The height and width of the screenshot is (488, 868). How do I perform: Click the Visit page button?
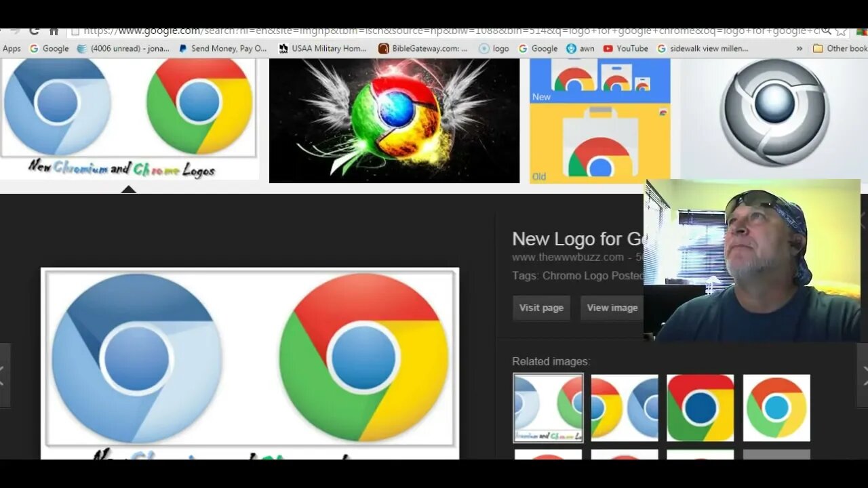click(x=541, y=308)
